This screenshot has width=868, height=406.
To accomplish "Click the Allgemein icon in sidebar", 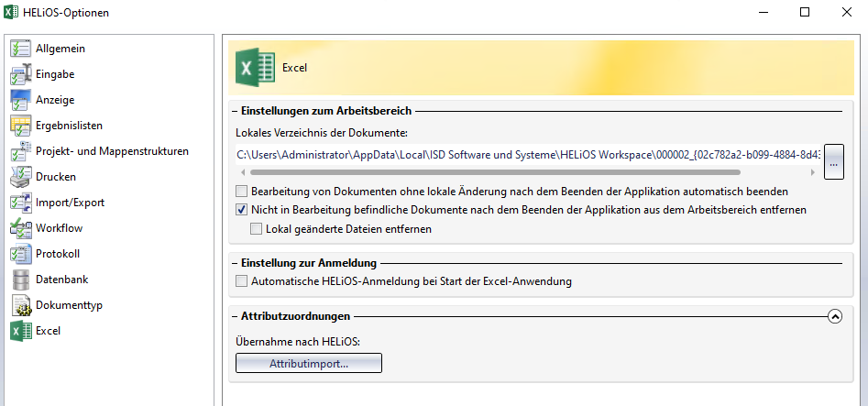I will [20, 49].
